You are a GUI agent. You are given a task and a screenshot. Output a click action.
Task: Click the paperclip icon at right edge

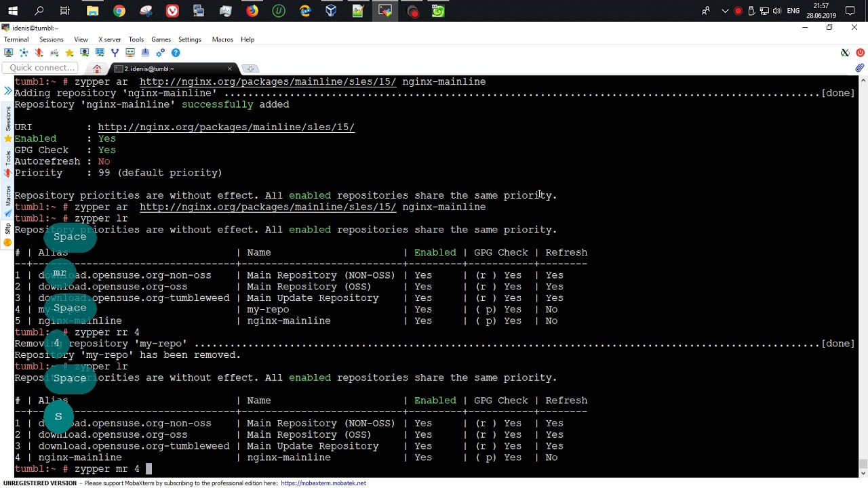click(859, 68)
